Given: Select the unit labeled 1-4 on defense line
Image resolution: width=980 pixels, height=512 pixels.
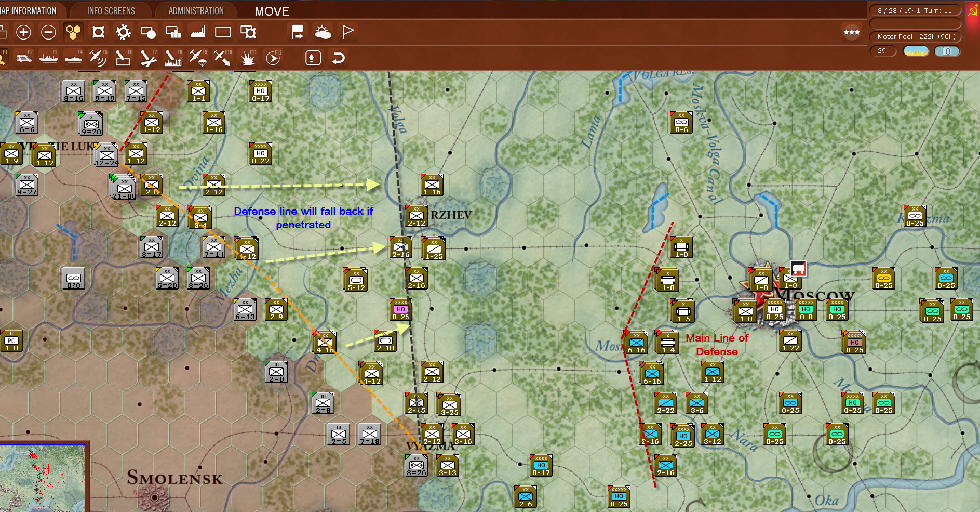Looking at the screenshot, I should coord(668,342).
